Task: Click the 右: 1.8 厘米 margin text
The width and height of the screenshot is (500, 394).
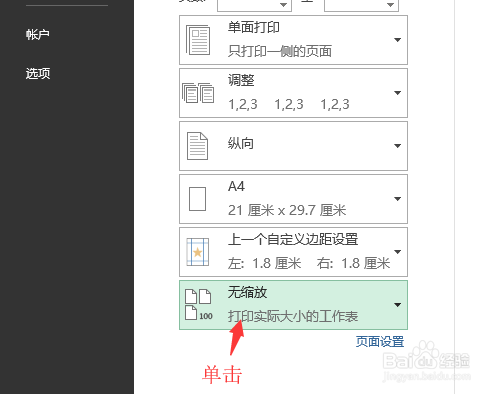Action: tap(353, 263)
